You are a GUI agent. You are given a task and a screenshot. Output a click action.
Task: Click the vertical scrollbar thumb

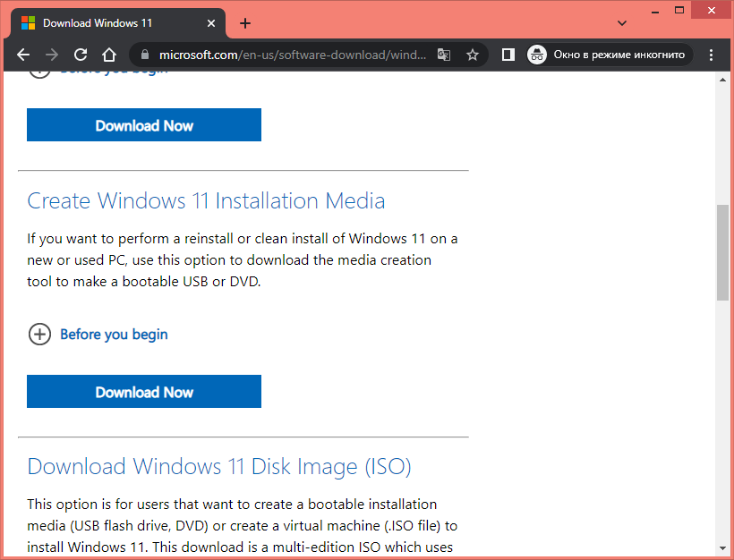(722, 252)
